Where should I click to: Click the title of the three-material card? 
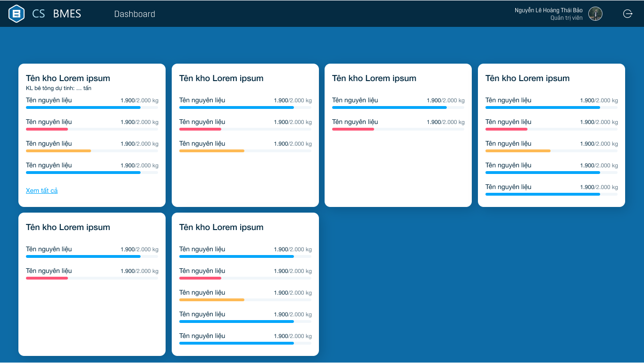[221, 78]
